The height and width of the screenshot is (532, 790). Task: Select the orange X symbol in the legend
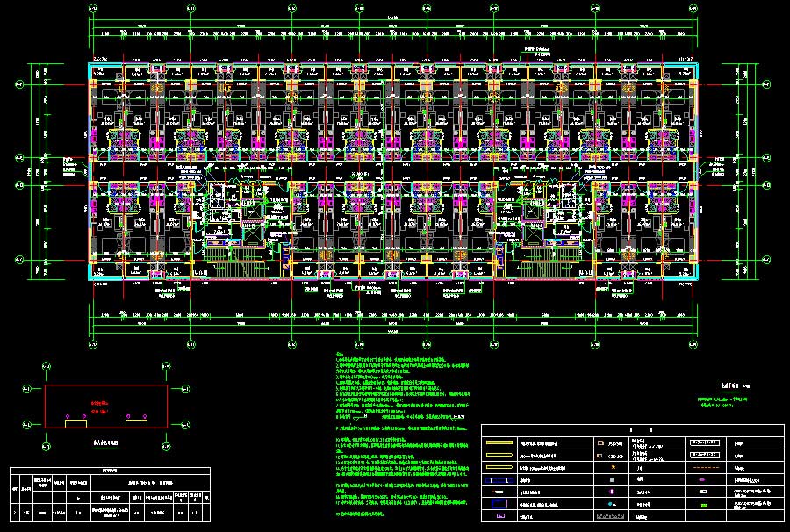(614, 467)
